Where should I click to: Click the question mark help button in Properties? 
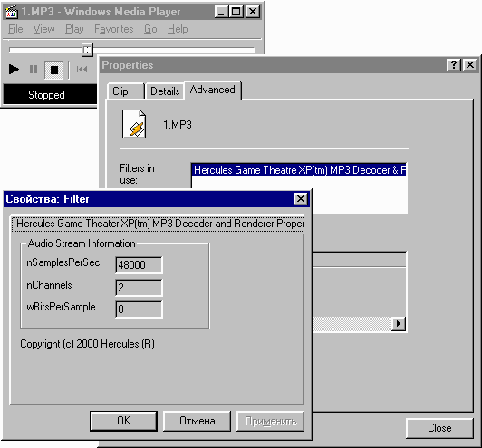point(454,65)
